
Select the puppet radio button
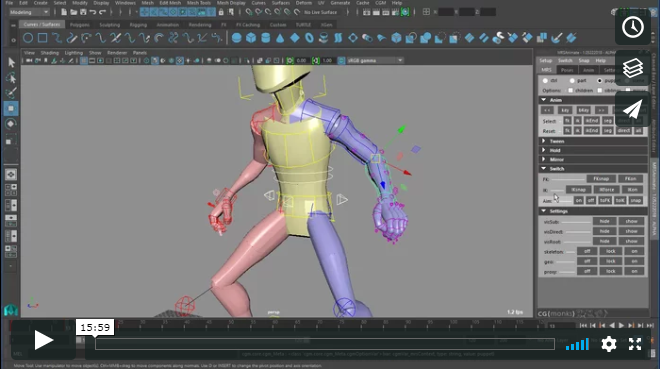click(x=600, y=80)
